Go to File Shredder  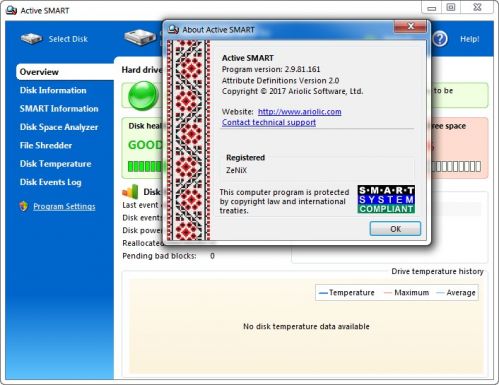pos(46,145)
